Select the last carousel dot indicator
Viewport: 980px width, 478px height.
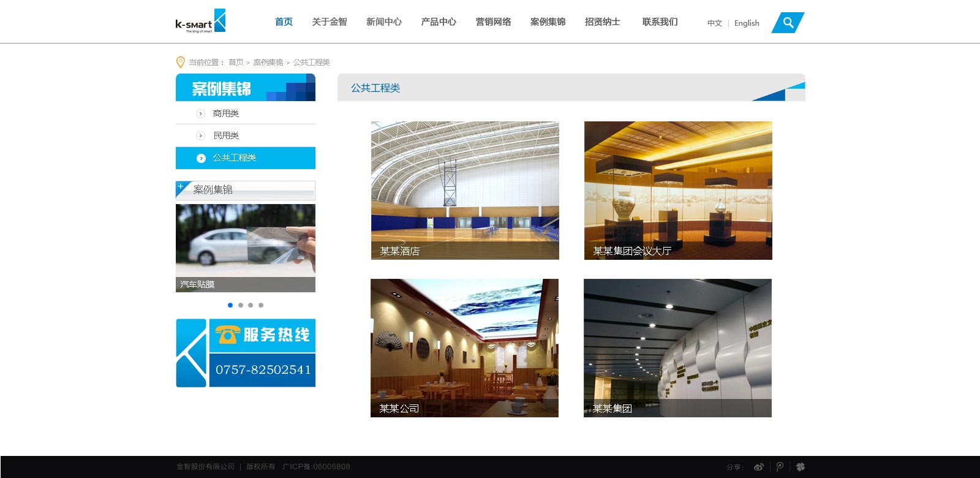(x=261, y=305)
